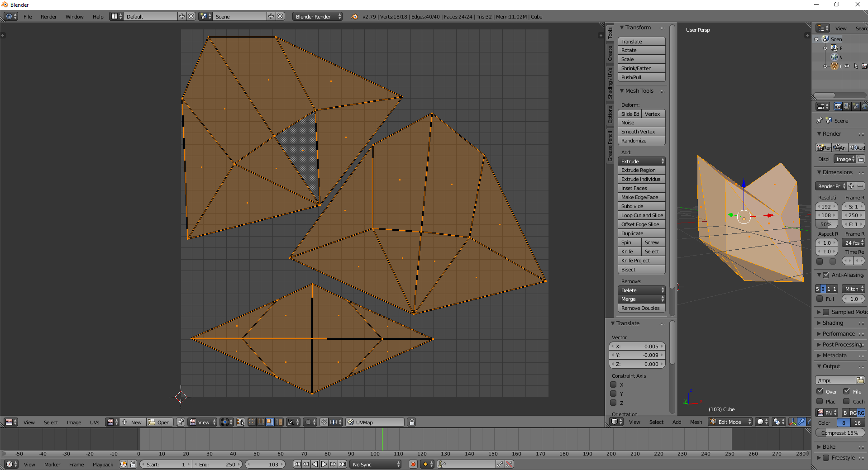Open the top Render menu

coord(48,17)
